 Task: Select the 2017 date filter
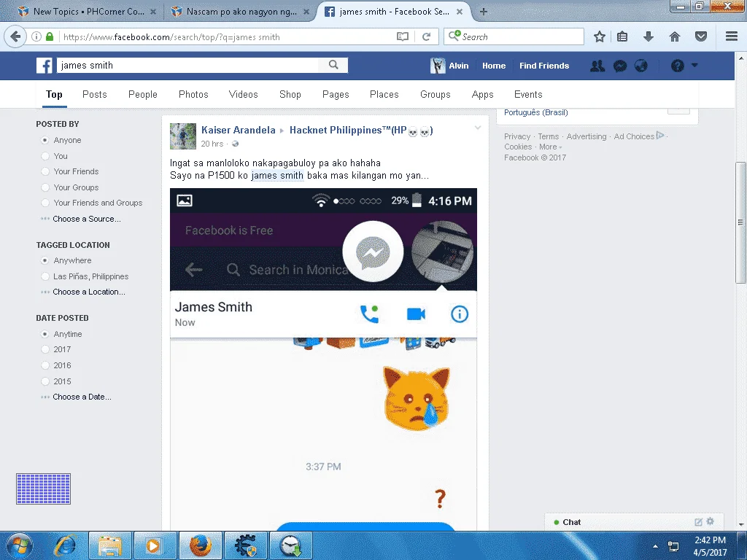coord(44,349)
